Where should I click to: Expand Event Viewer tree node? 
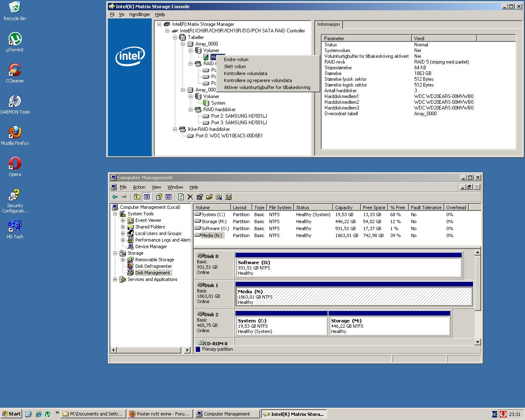pyautogui.click(x=123, y=220)
